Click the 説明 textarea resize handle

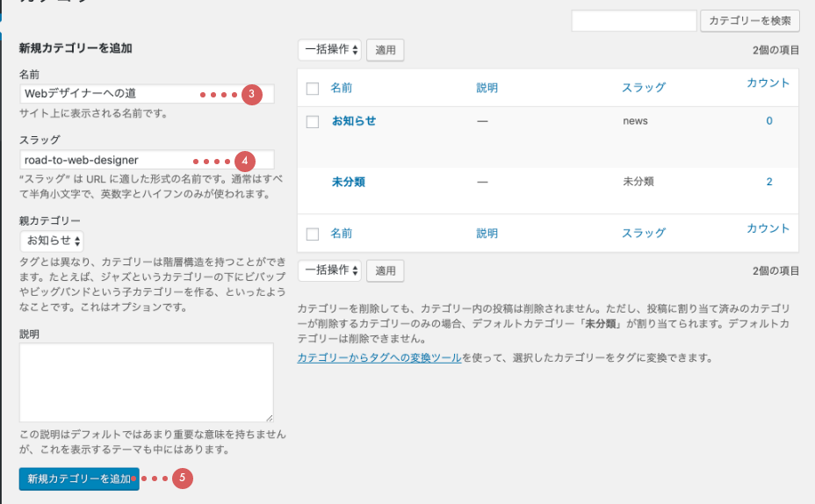coord(269,417)
